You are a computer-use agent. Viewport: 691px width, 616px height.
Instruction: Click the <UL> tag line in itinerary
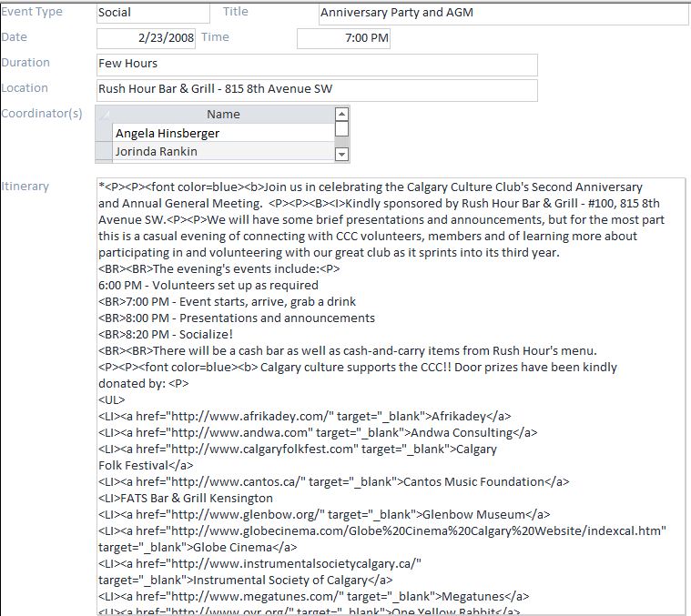coord(111,399)
